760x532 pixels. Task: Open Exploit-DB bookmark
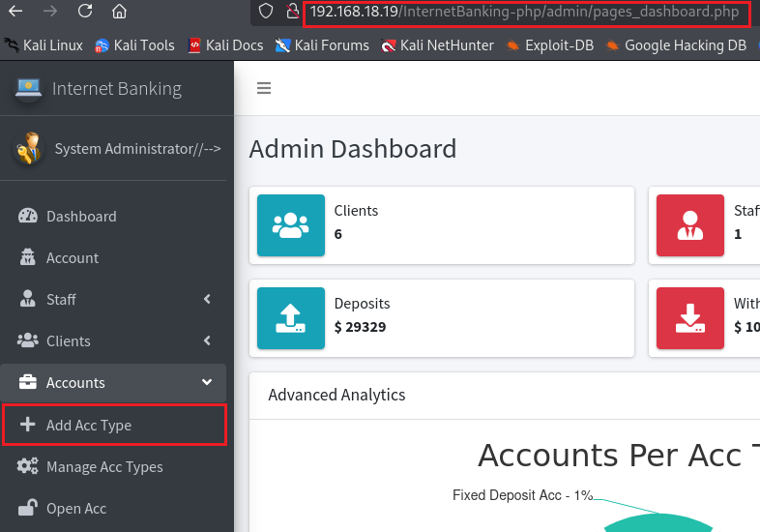pos(549,45)
